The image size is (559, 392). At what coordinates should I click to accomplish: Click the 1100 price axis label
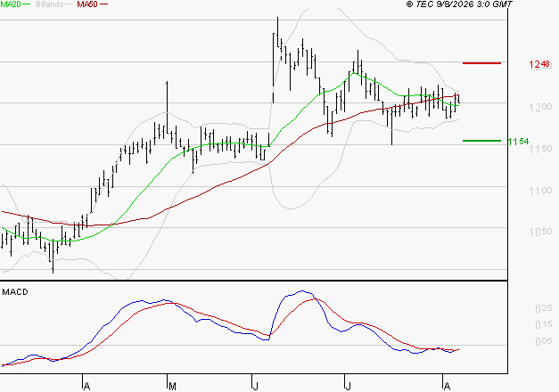(540, 191)
